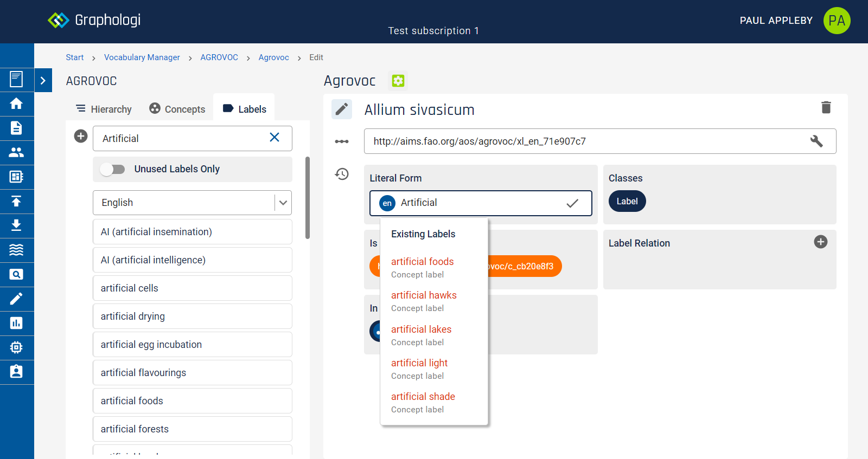
Task: Select artificial egg incubation in list
Action: 193,345
